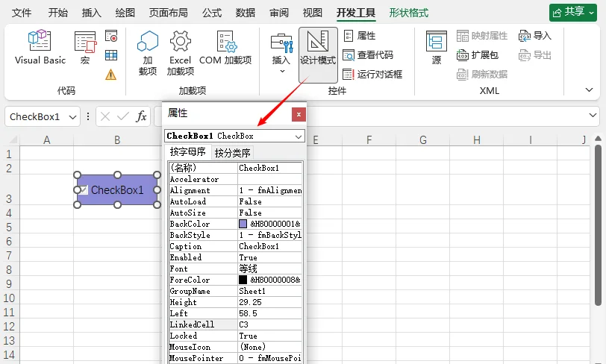Click the LinkedCell value C3
The image size is (606, 364).
(269, 324)
